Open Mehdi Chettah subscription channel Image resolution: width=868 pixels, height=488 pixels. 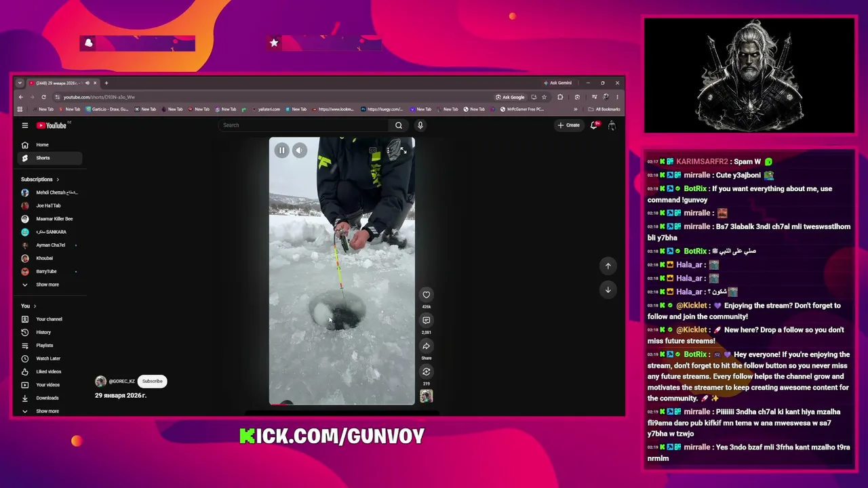50,192
